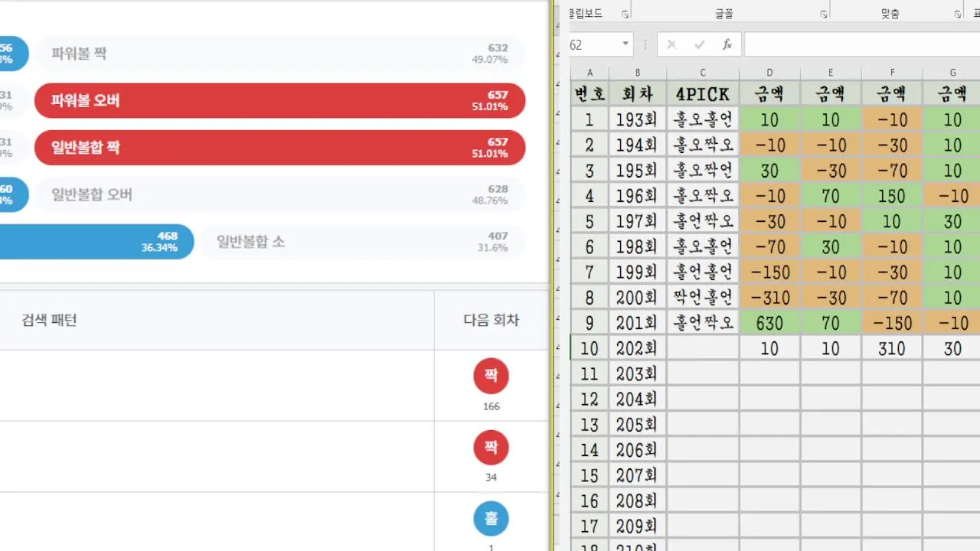Select the 번호 header cell

pos(590,93)
